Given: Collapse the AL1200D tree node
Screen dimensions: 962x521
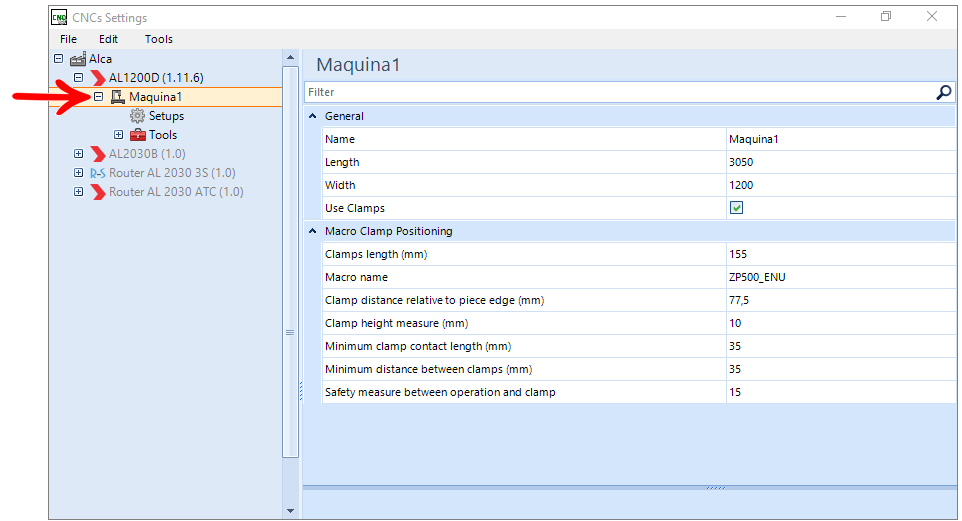Looking at the screenshot, I should [x=79, y=78].
